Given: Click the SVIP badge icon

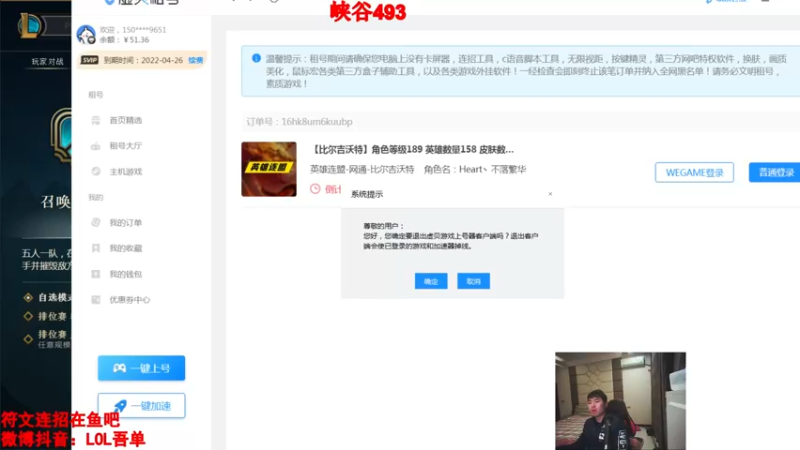Looking at the screenshot, I should pyautogui.click(x=89, y=60).
